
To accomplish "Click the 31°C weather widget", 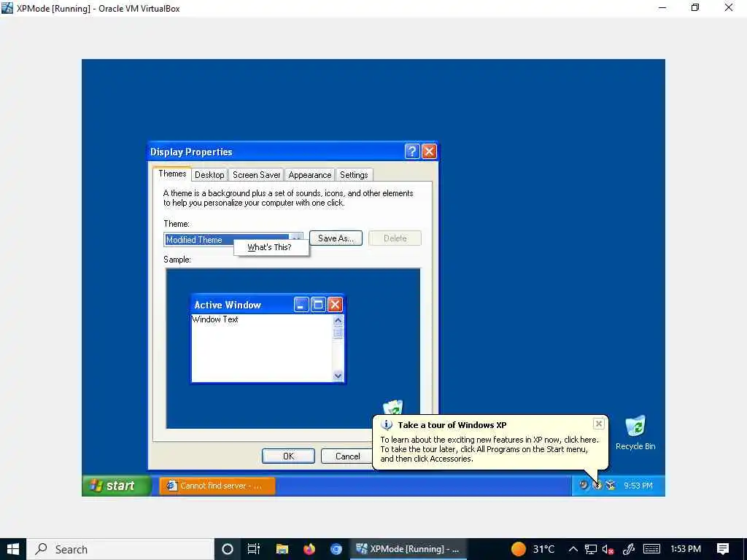I will [x=533, y=549].
